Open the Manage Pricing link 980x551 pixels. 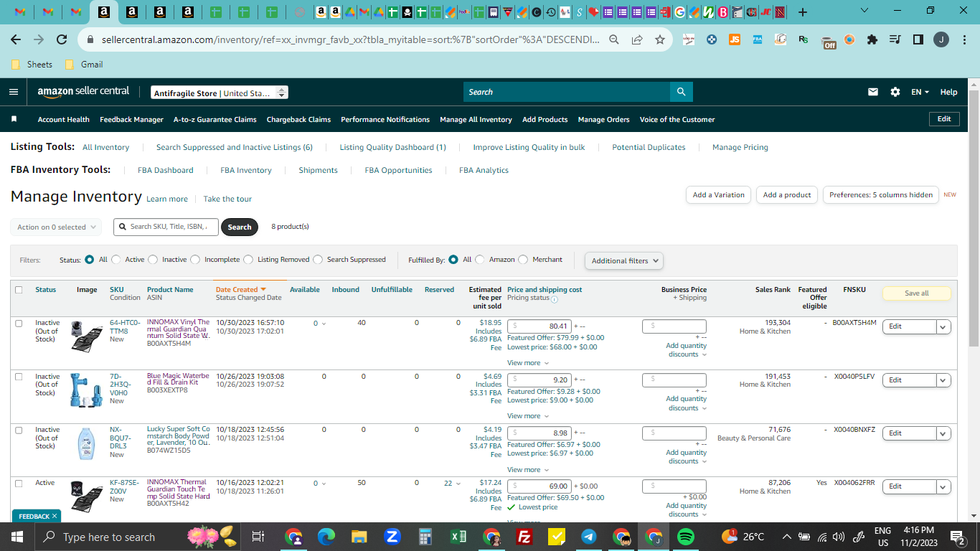[x=740, y=147]
